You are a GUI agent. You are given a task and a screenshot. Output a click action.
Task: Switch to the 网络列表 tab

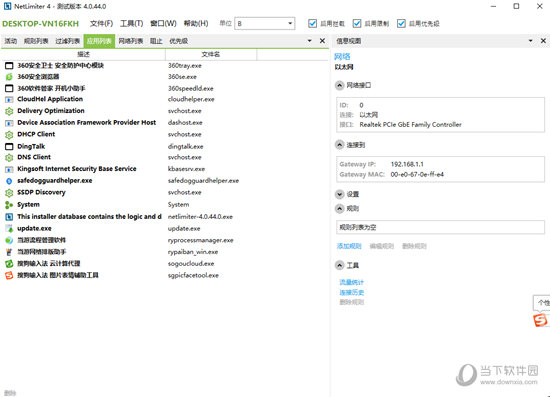pyautogui.click(x=130, y=41)
